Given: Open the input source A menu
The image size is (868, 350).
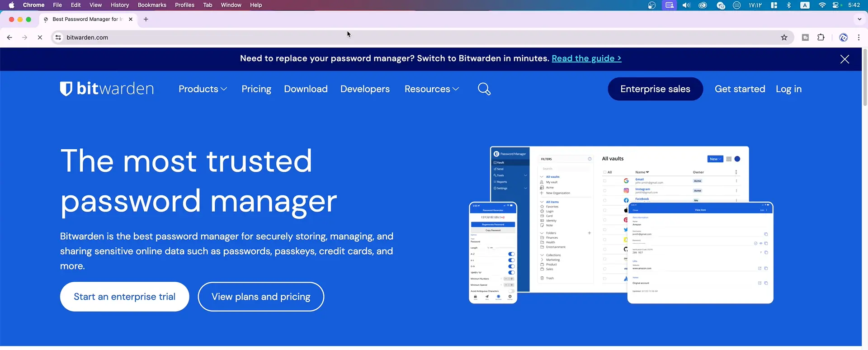Looking at the screenshot, I should coord(805,5).
